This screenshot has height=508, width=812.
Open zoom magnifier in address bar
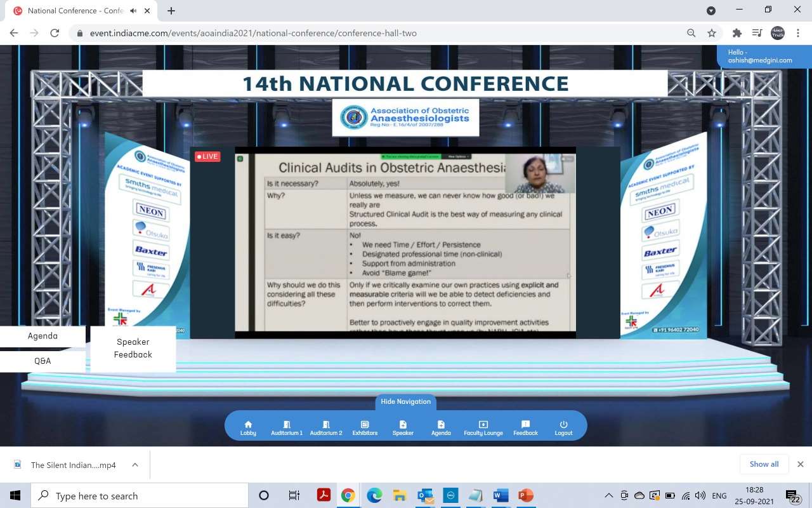tap(691, 33)
